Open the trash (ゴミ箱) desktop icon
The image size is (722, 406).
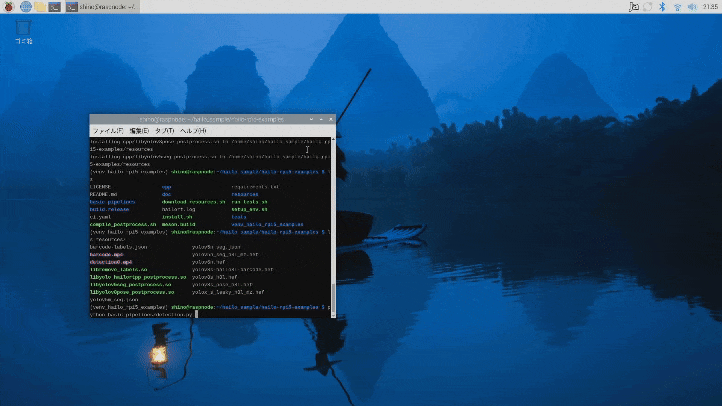(23, 32)
